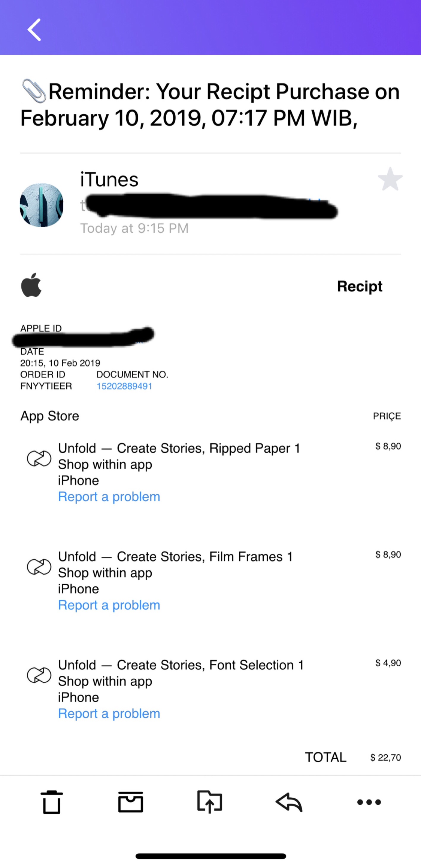Open document number 15202889491 link

(124, 386)
